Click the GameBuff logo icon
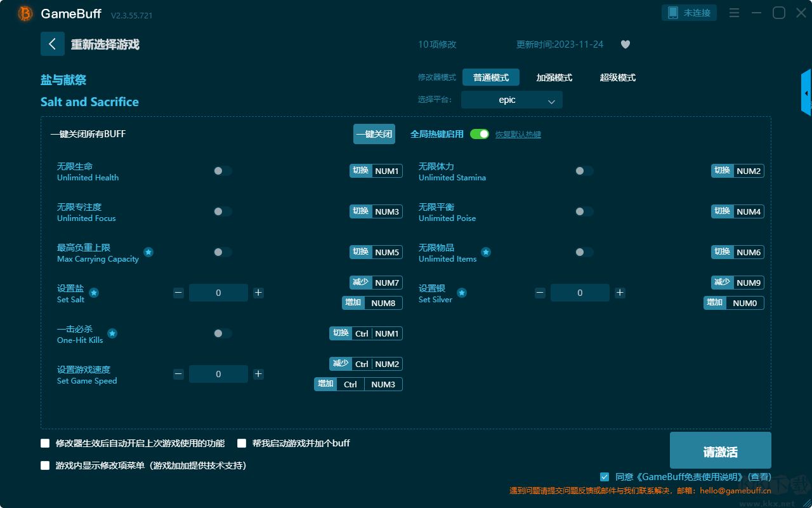 [25, 13]
